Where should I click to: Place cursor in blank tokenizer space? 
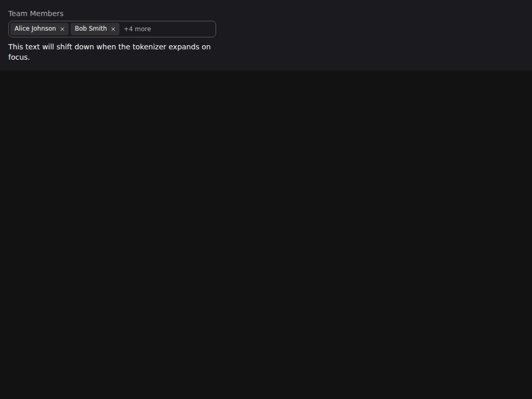183,29
